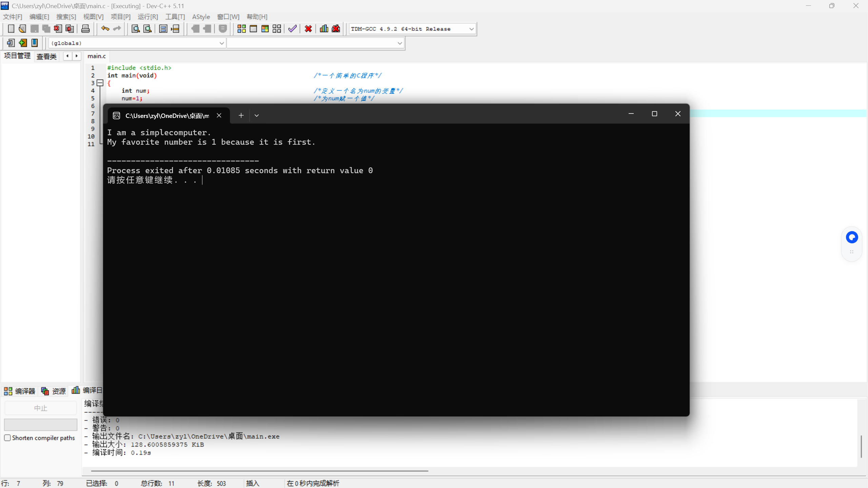Enable Shorten compiler paths checkbox
The height and width of the screenshot is (488, 868).
pyautogui.click(x=7, y=438)
